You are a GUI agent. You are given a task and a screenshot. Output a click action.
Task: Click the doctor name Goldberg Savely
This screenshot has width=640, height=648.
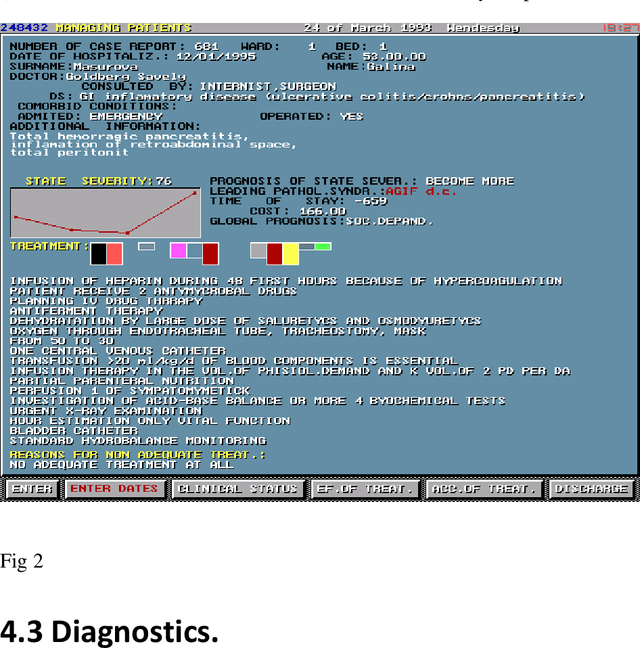[x=126, y=77]
